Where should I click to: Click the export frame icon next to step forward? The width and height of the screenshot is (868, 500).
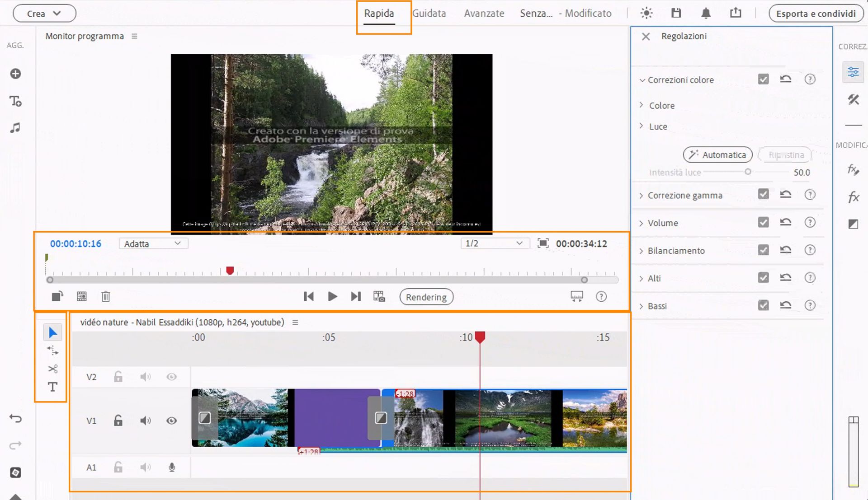[379, 297]
